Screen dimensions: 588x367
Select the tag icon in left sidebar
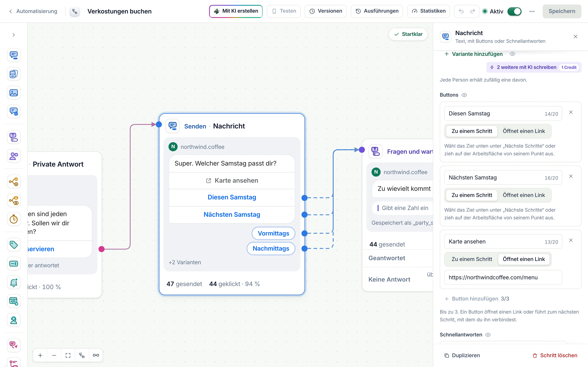pos(14,245)
